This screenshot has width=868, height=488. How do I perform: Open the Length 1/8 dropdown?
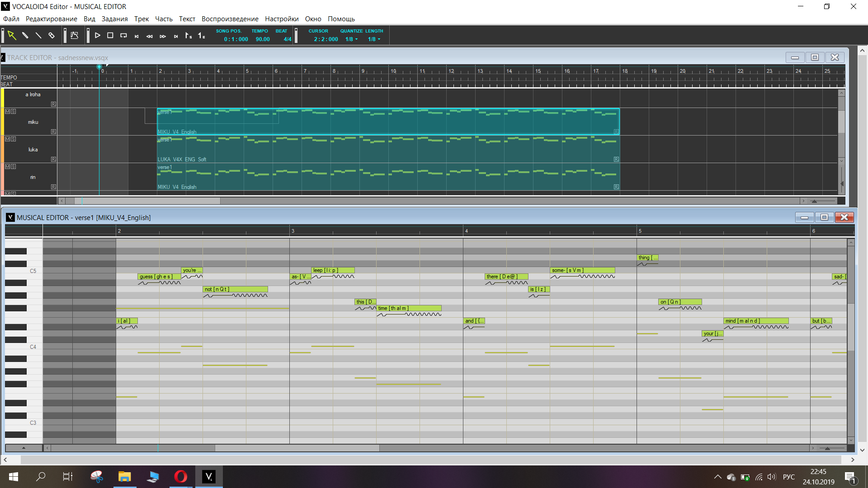tap(374, 39)
